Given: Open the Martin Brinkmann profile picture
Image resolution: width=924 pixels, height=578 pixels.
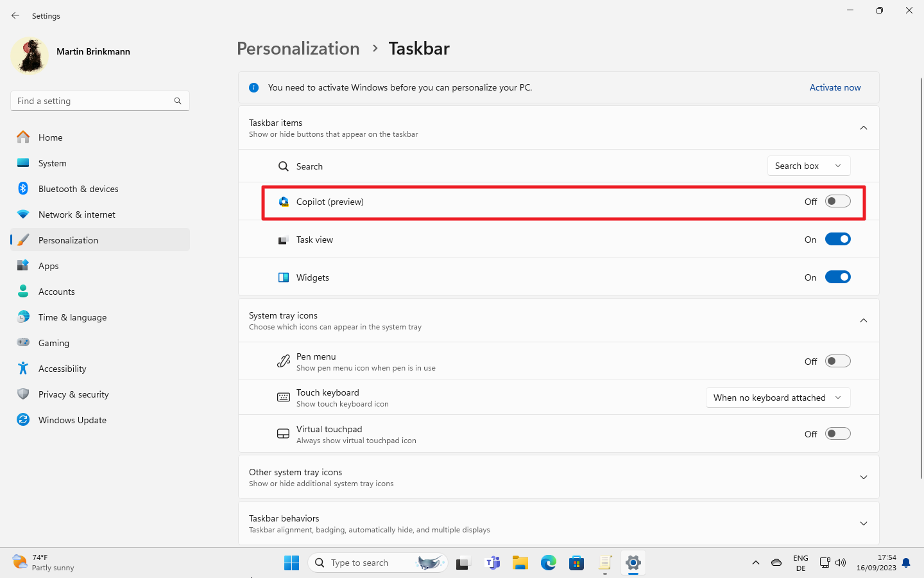Looking at the screenshot, I should [30, 55].
